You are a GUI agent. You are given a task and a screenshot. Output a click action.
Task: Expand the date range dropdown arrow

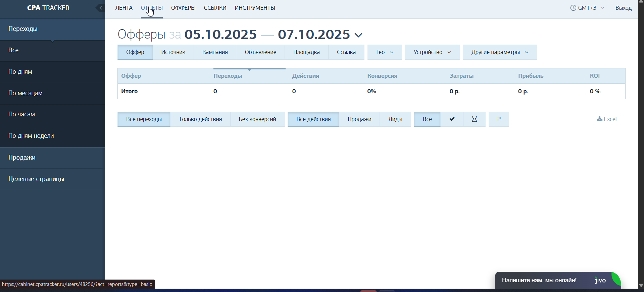pyautogui.click(x=358, y=35)
